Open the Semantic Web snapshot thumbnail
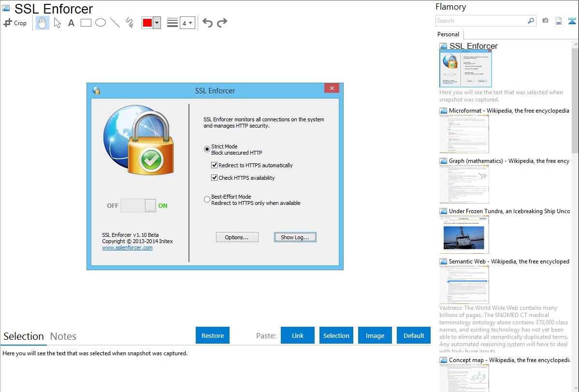The image size is (579, 392). [x=464, y=285]
